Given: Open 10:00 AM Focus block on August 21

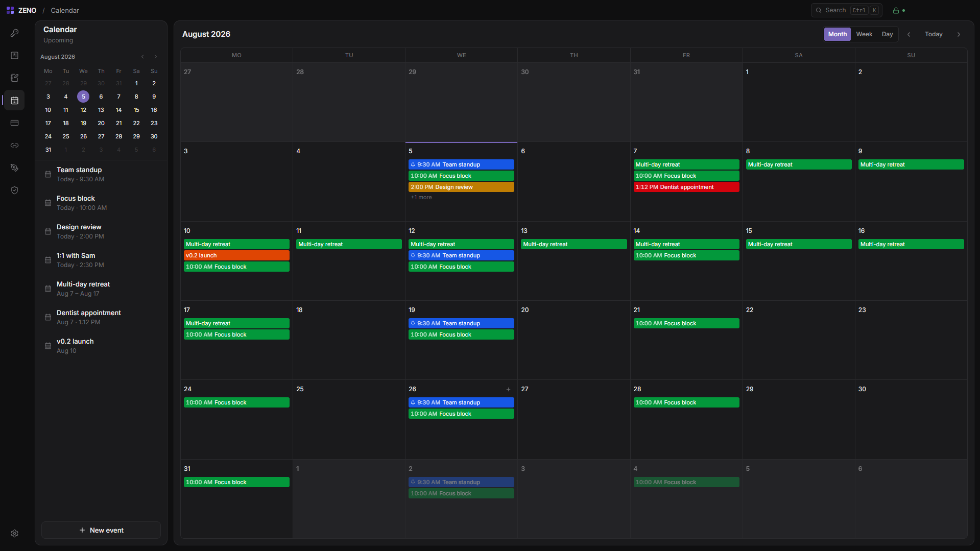Looking at the screenshot, I should coord(686,323).
